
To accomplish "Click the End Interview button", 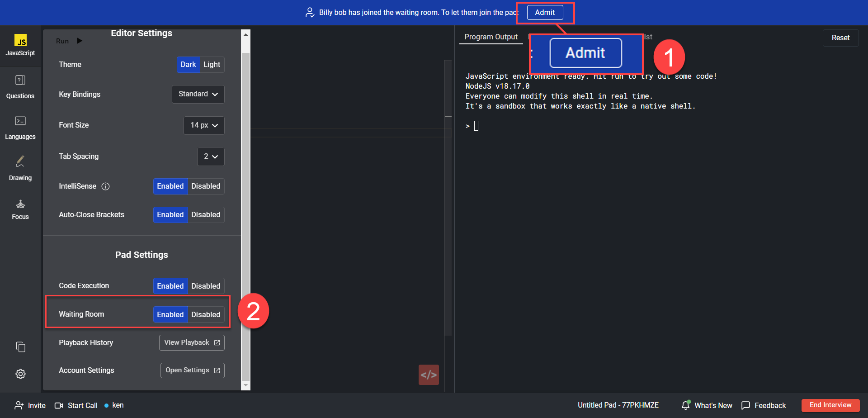I will pos(830,405).
